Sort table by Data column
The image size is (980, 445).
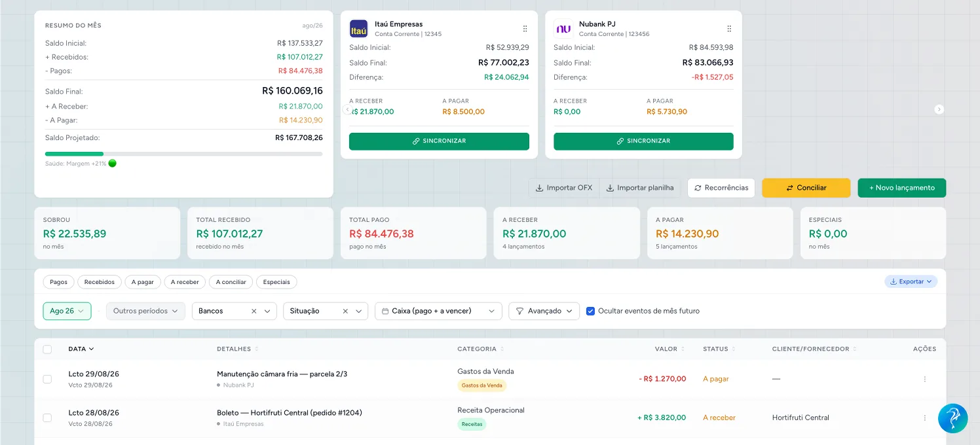click(x=81, y=349)
